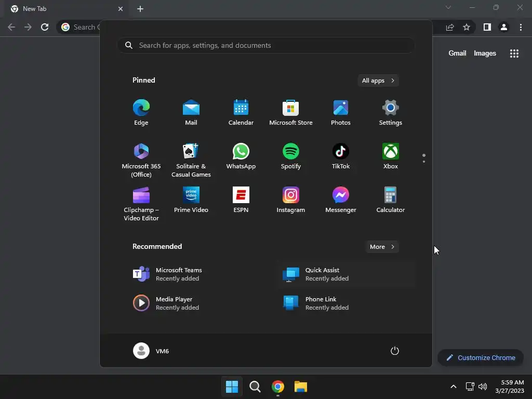Click the Customize Chrome button

tap(481, 357)
